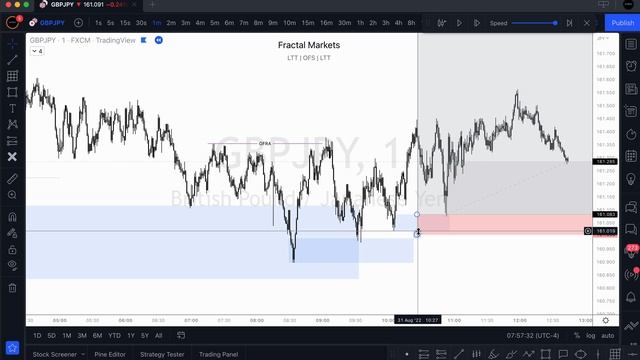
Task: Open the user profile avatar menu
Action: pyautogui.click(x=12, y=22)
